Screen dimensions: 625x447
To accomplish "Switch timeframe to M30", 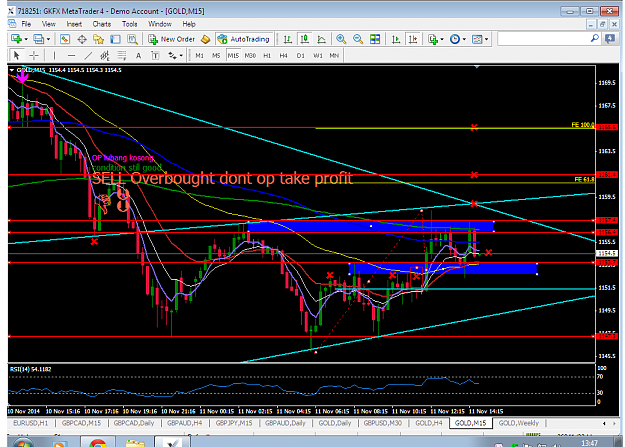I will 250,55.
